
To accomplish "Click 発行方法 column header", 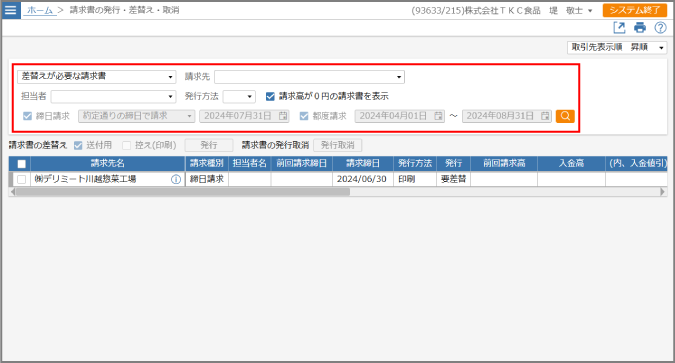I will pyautogui.click(x=415, y=164).
